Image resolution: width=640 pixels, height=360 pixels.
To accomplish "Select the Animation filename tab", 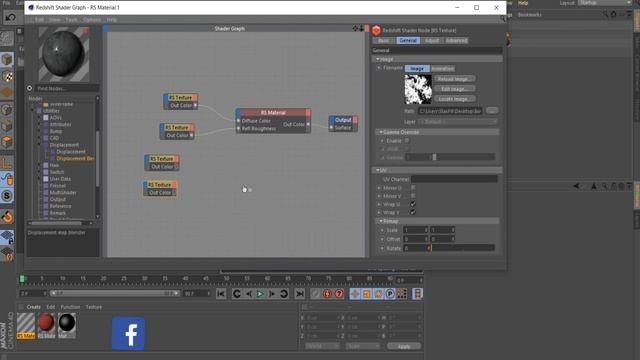I will click(x=442, y=69).
